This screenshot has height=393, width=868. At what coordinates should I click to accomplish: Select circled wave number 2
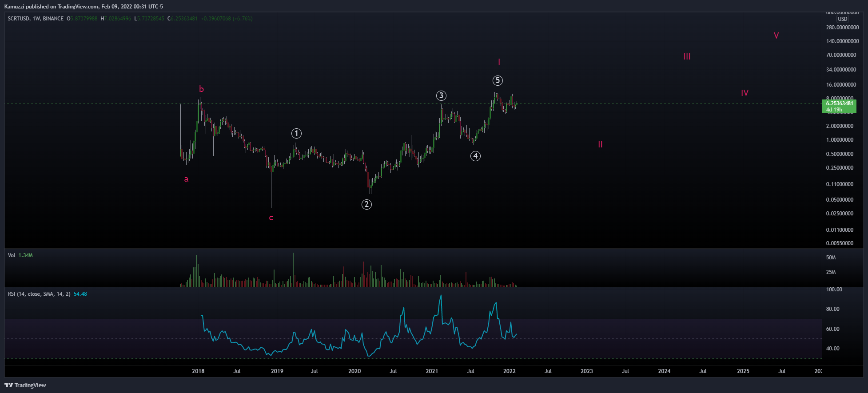click(366, 204)
